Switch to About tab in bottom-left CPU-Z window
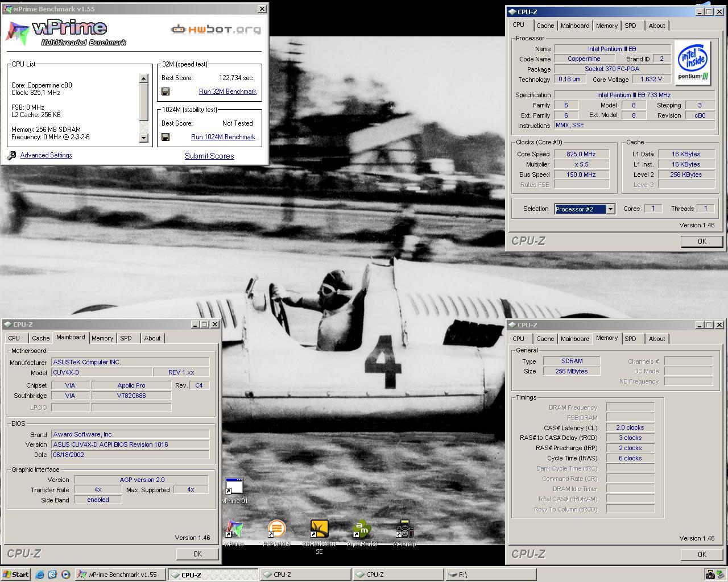728x582 pixels. point(152,338)
